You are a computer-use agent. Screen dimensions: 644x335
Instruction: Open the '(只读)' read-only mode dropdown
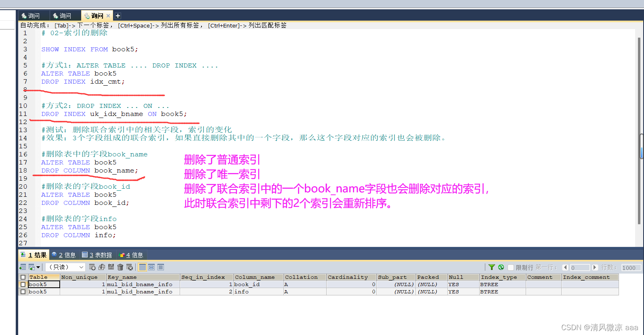click(x=65, y=267)
